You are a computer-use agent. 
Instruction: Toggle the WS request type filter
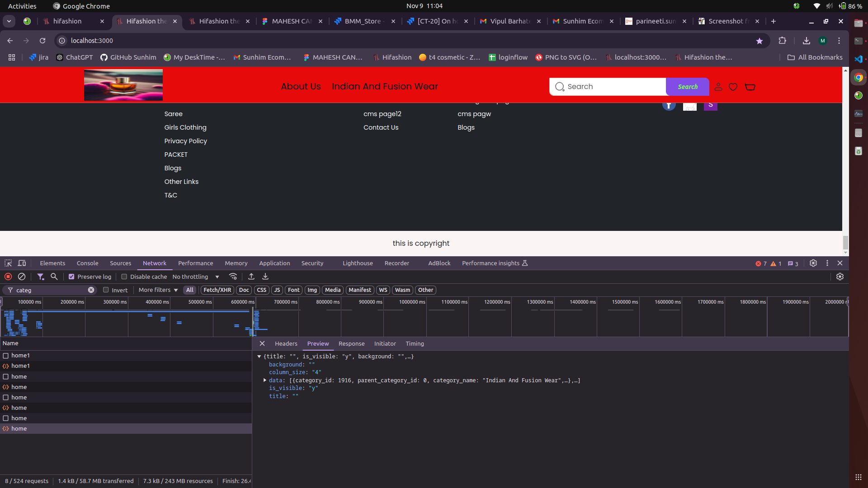pos(383,290)
